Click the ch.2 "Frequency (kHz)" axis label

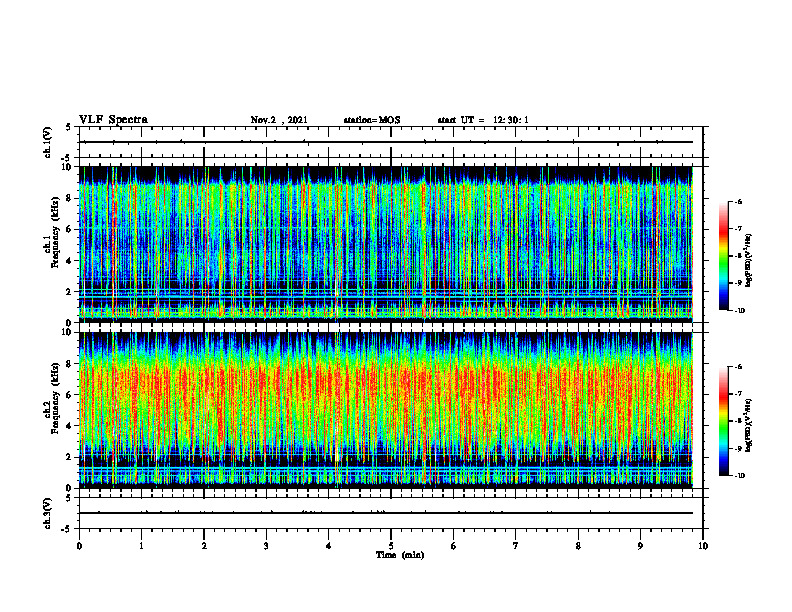(x=55, y=398)
